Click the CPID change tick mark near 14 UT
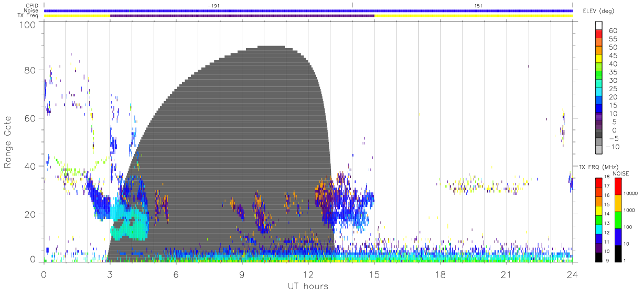 (x=352, y=5)
